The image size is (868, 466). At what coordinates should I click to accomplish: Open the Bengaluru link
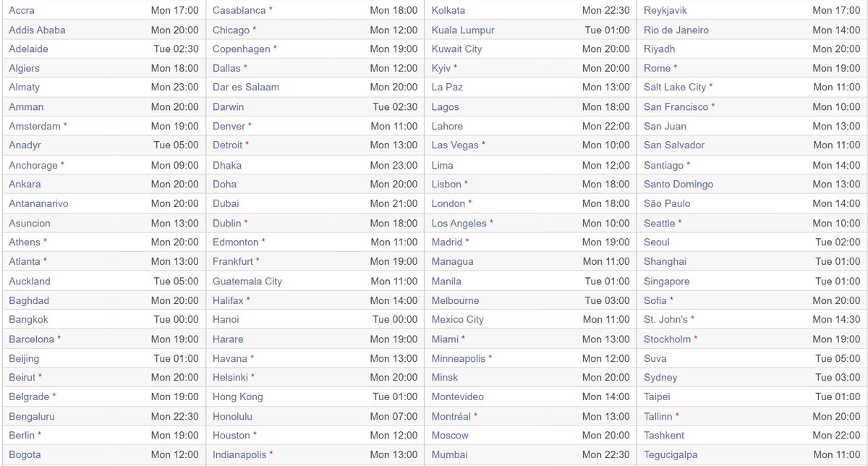pos(32,416)
